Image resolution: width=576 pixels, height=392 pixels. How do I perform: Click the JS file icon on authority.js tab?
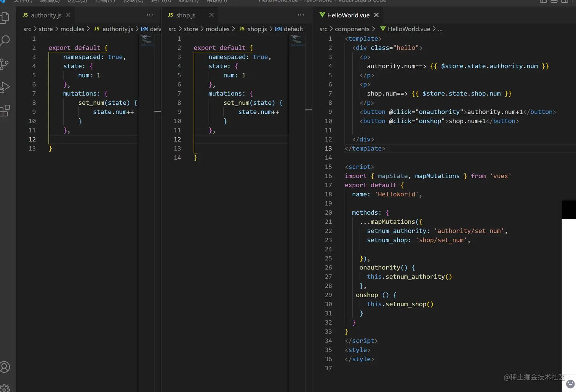tap(25, 15)
